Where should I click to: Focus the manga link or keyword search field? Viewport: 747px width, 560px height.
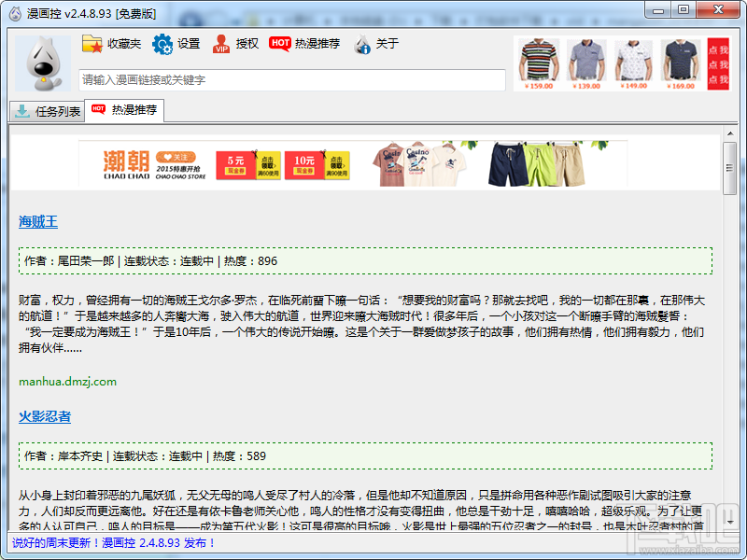click(x=292, y=80)
